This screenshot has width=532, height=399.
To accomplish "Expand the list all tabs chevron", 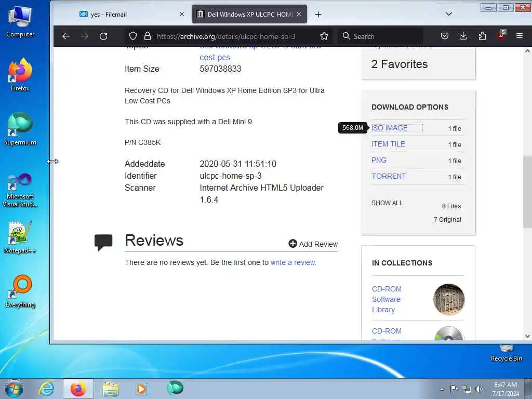I will [x=448, y=14].
